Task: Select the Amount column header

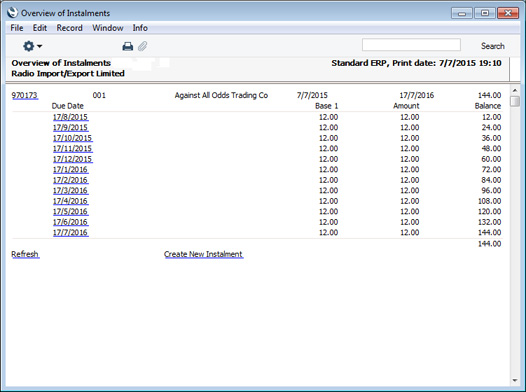Action: pyautogui.click(x=406, y=106)
